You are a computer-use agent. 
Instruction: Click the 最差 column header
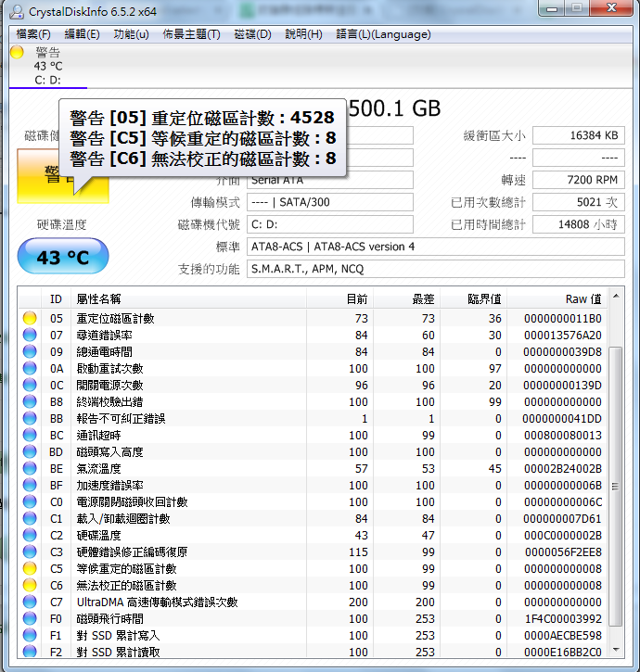(x=406, y=298)
